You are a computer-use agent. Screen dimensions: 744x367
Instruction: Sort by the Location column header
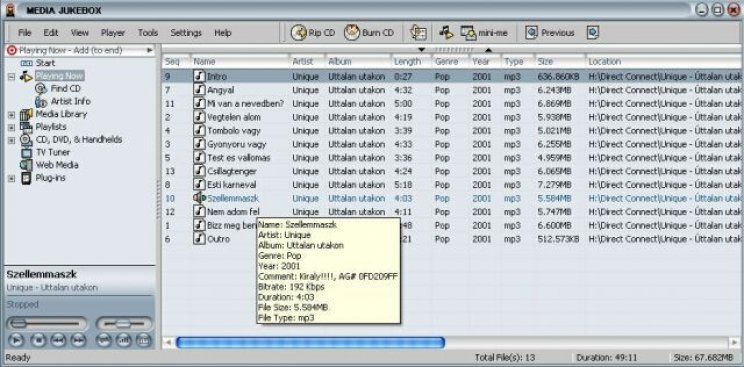point(664,62)
